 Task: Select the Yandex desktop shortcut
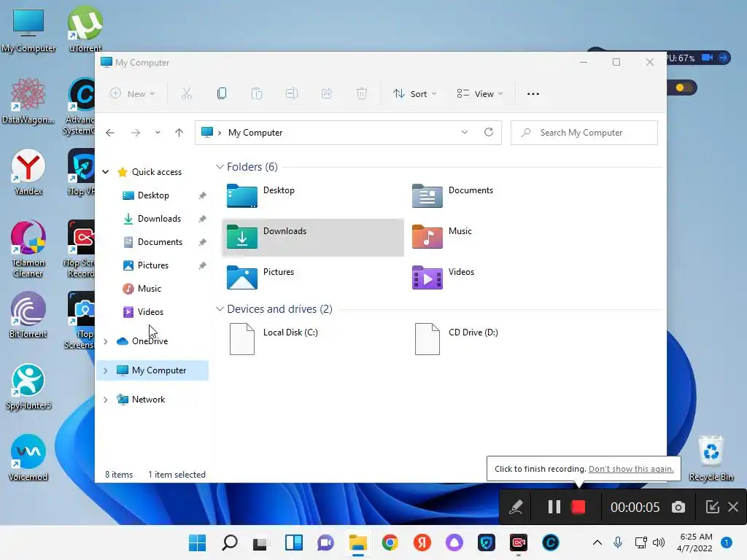[x=28, y=172]
